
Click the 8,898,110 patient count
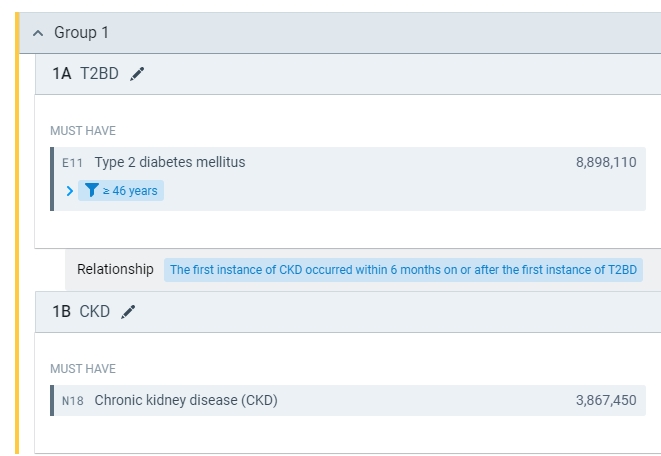(x=605, y=162)
